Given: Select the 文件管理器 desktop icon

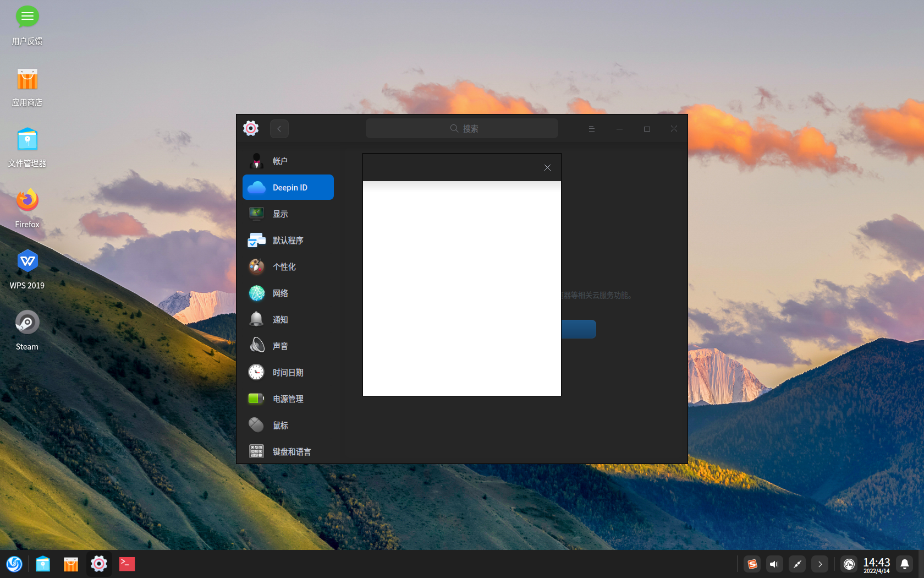Looking at the screenshot, I should (x=27, y=148).
